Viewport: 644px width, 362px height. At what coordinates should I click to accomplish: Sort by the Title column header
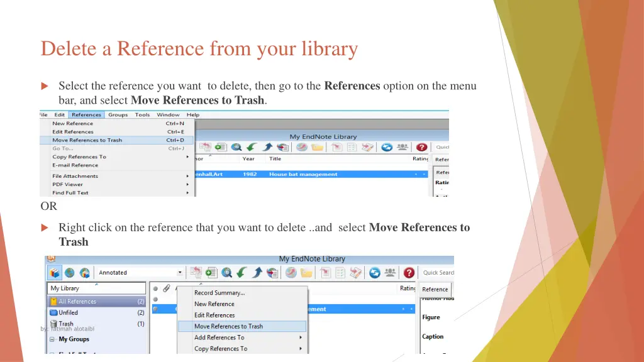(x=275, y=159)
